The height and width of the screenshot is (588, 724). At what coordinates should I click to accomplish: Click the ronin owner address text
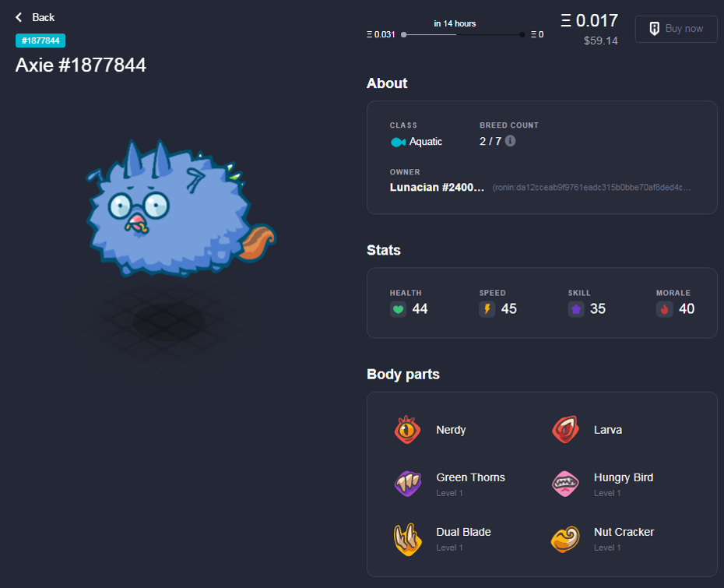tap(592, 188)
